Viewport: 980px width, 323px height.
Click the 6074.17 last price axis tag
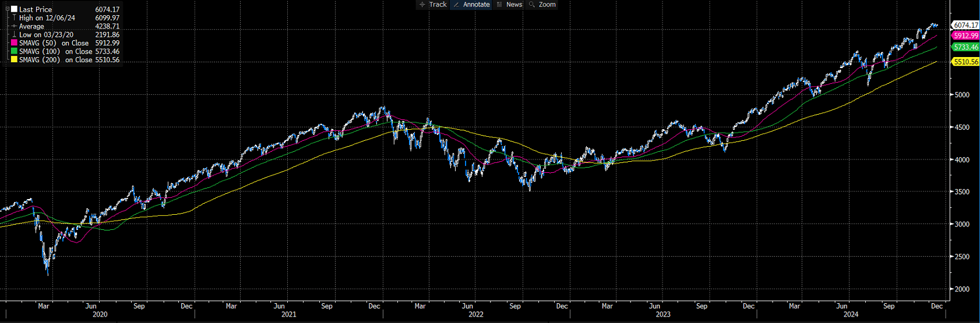click(965, 25)
